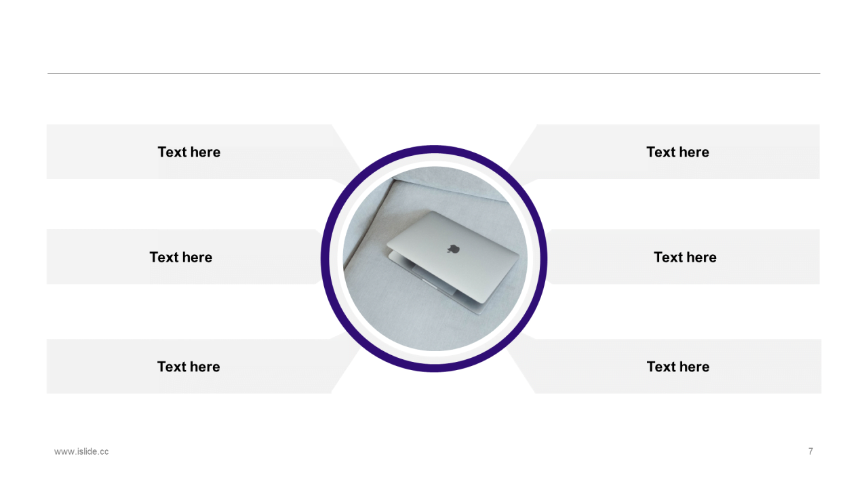Pick the bottom-right "Text here" label
This screenshot has width=868, height=488.
tap(678, 367)
